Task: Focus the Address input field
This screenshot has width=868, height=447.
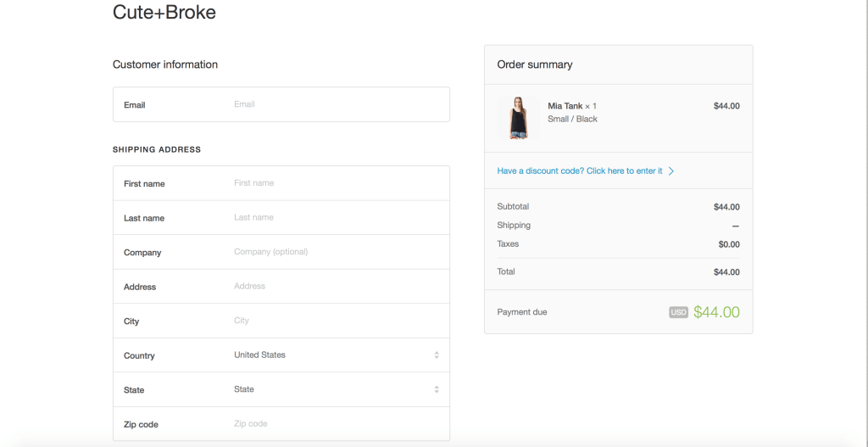Action: click(x=337, y=287)
